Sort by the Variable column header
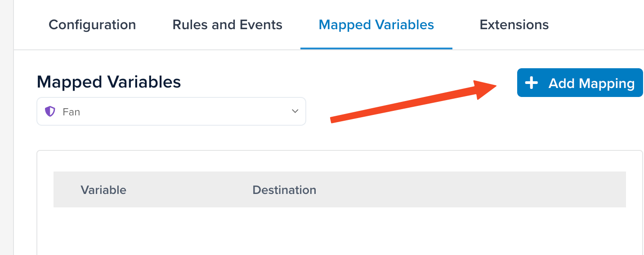 [x=103, y=190]
